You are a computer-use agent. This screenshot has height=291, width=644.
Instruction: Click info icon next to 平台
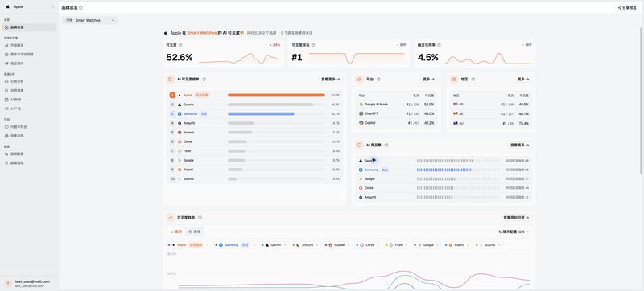tap(378, 80)
